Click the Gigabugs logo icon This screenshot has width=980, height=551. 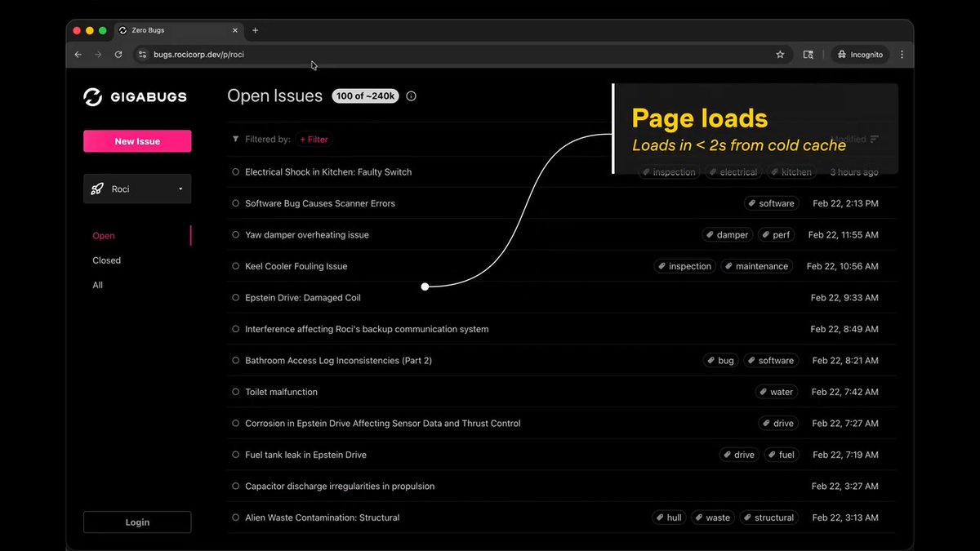pos(93,97)
